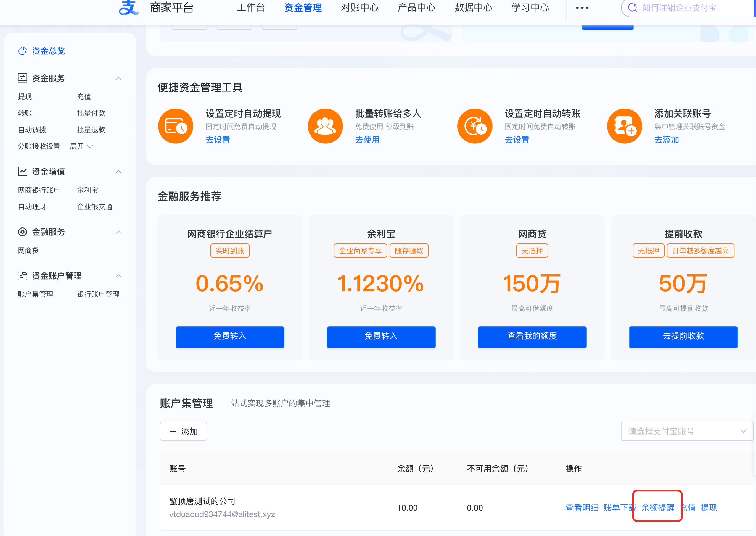Switch to 对账中心 tab

point(360,8)
